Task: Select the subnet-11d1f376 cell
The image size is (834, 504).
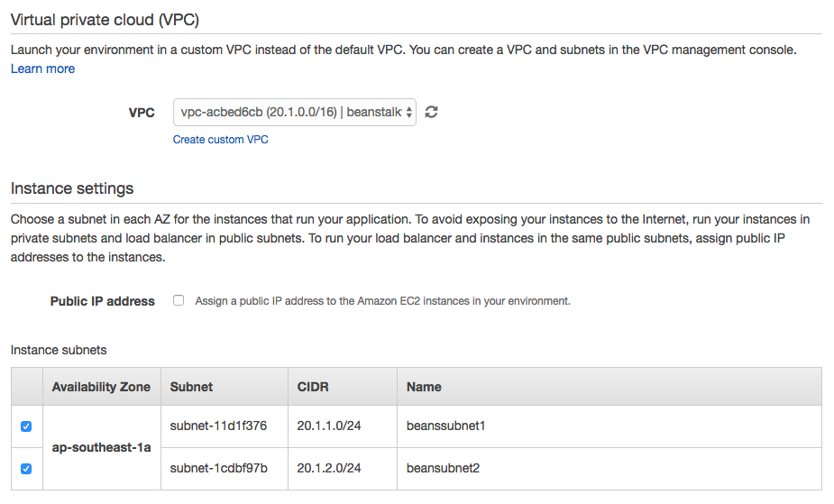Action: tap(218, 426)
